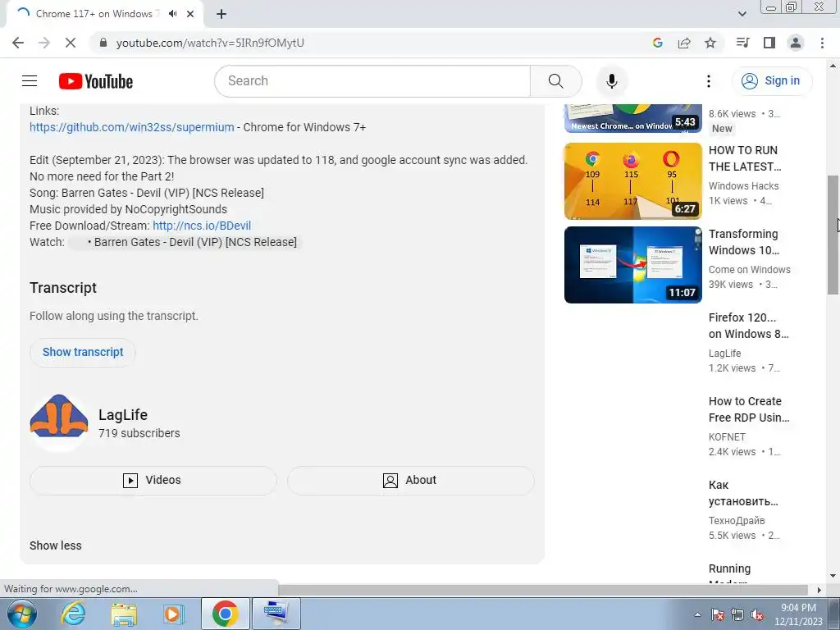Open the Action Center flag icon
Viewport: 840px width, 630px height.
point(717,614)
